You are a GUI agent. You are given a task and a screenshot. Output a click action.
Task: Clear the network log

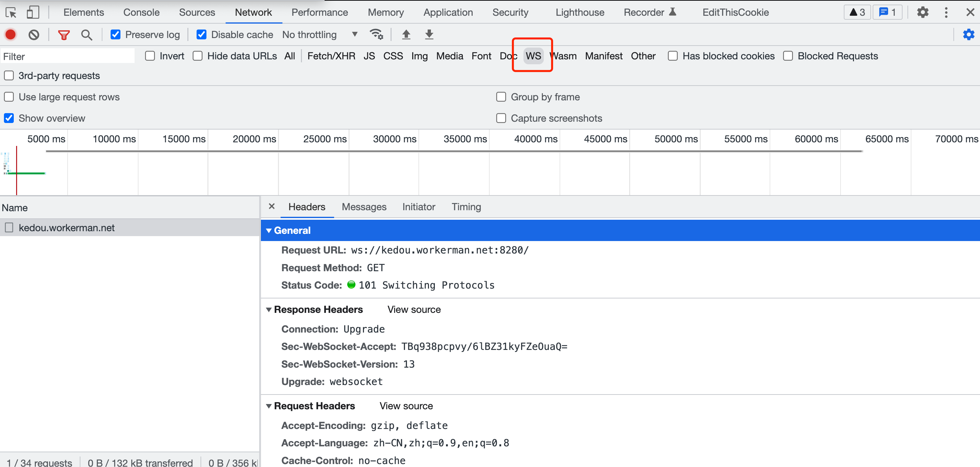coord(34,35)
